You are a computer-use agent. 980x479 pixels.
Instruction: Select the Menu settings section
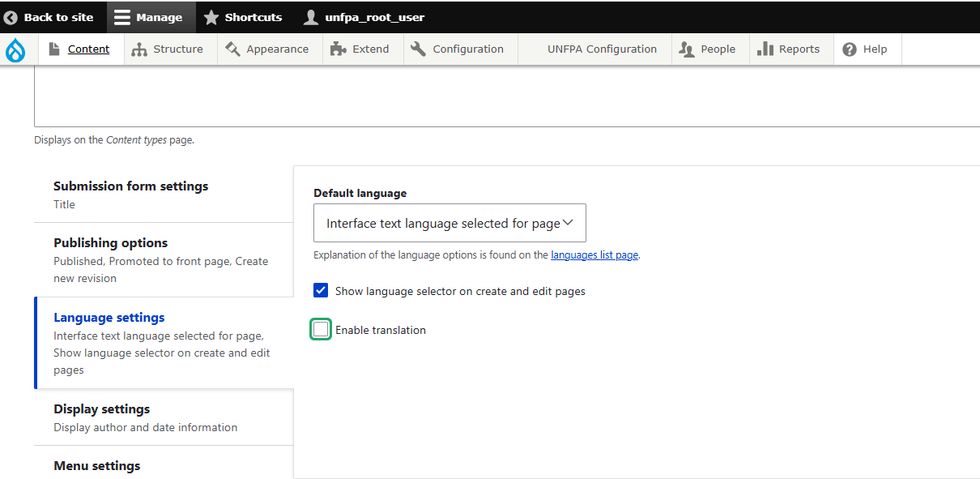[x=96, y=465]
